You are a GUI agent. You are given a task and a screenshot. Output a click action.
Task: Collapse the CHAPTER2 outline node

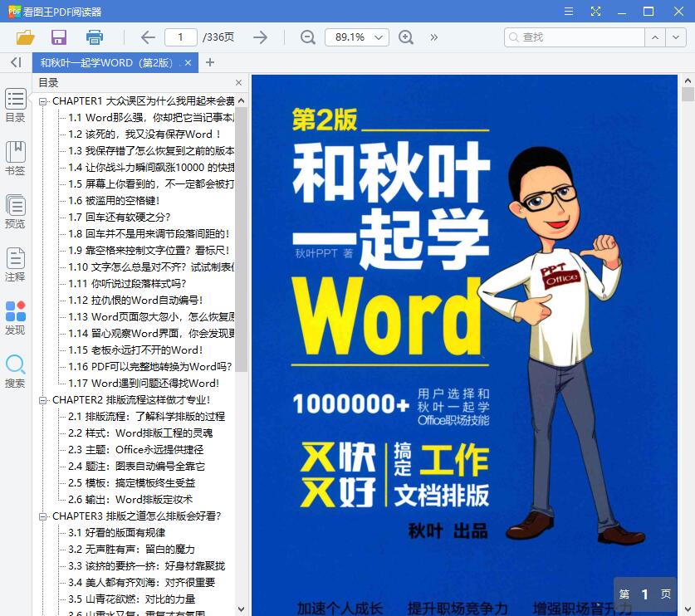42,400
